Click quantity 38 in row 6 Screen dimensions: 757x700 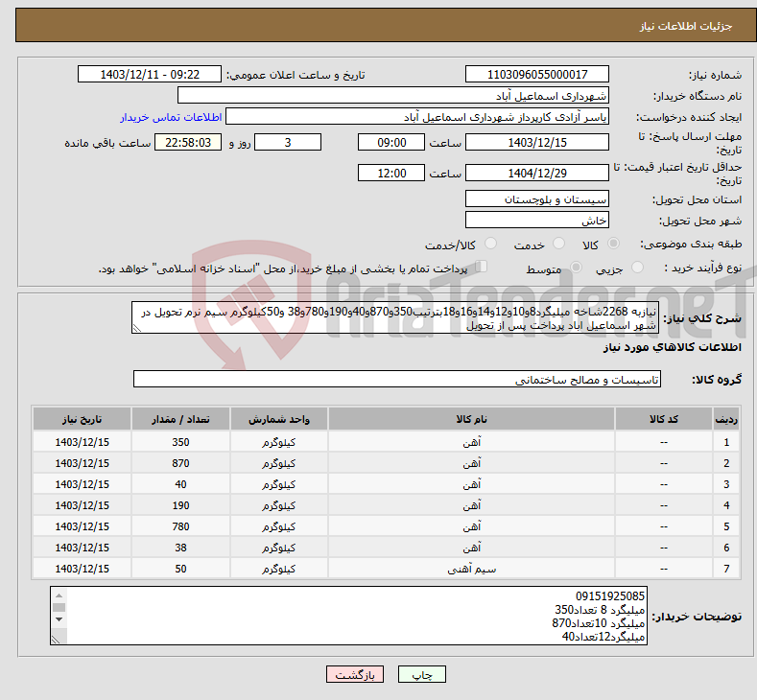pos(180,548)
